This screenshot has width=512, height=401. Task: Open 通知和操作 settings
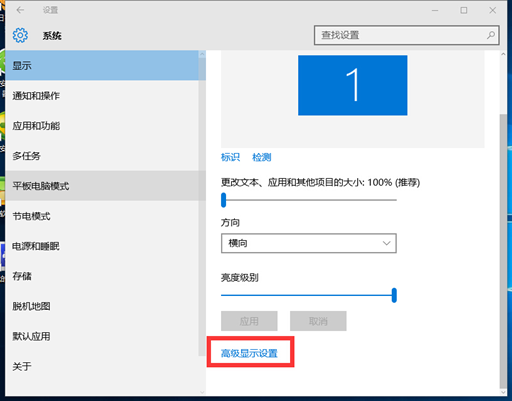[x=102, y=96]
